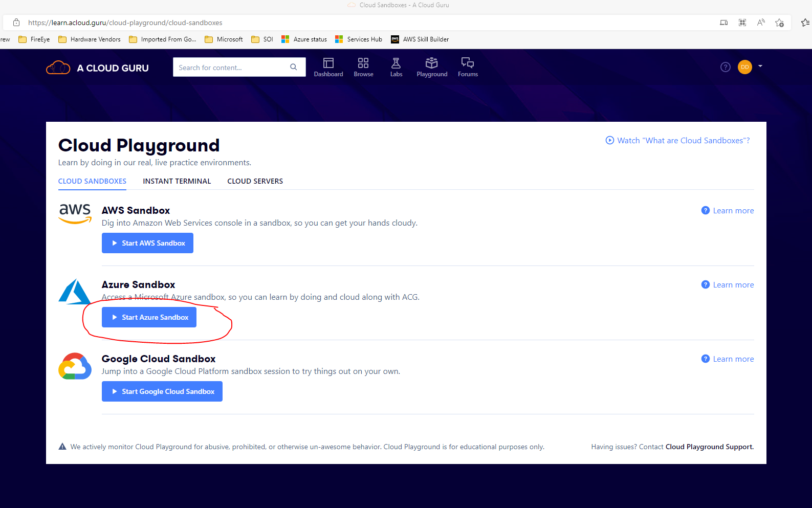Open Learn more for Azure Sandbox
Image resolution: width=812 pixels, height=508 pixels.
[x=728, y=285]
